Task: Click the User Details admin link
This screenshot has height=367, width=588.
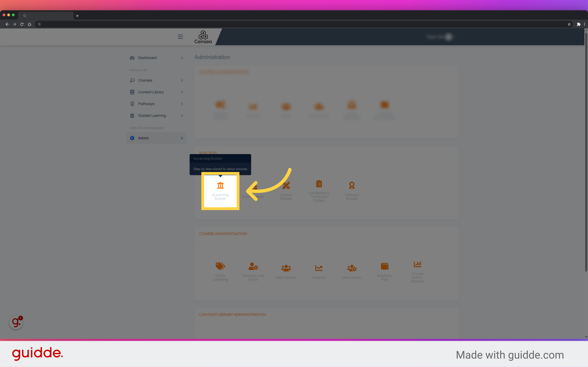Action: pyautogui.click(x=286, y=271)
